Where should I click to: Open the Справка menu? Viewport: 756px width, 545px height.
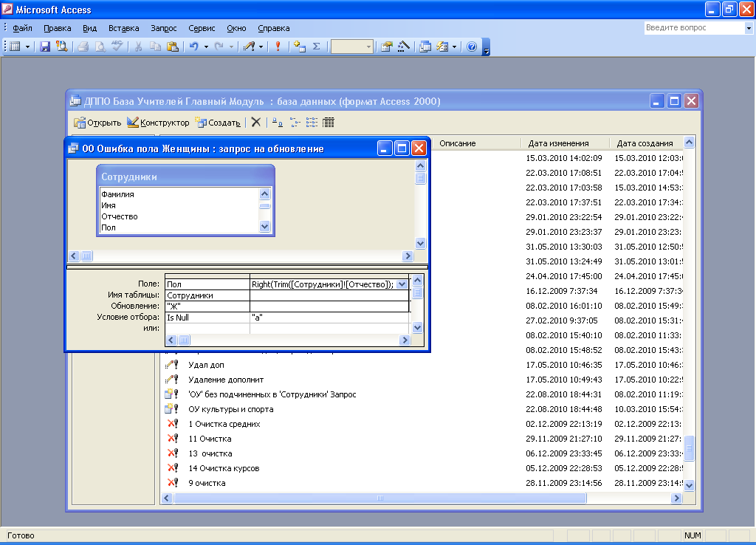273,28
